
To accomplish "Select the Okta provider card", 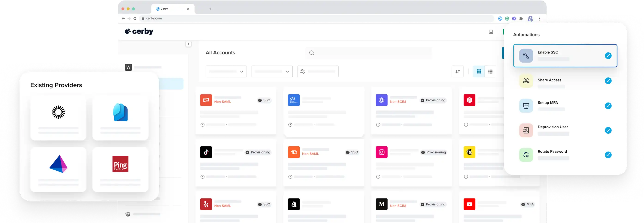I will click(x=58, y=117).
